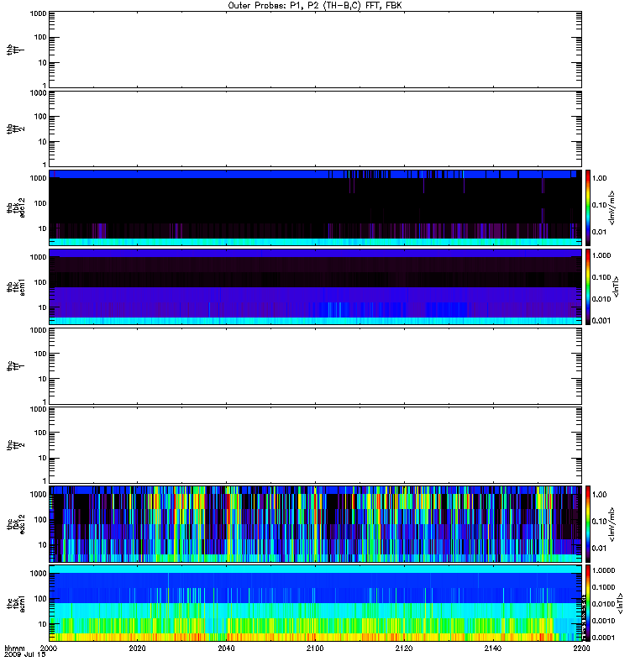
Task: Click the '2009 Jul' date label
Action: click(x=20, y=654)
